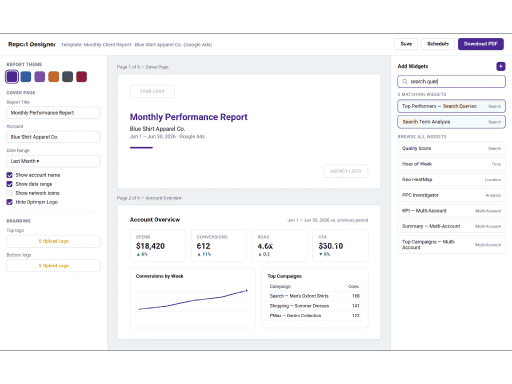Select the blue report theme swatch
Image resolution: width=512 pixels, height=384 pixels.
pos(26,77)
